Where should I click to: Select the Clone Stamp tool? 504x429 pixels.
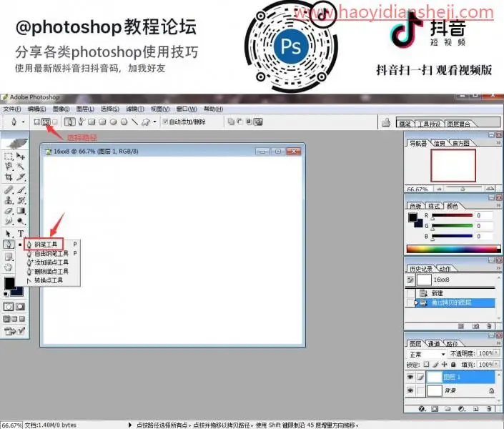[9, 200]
